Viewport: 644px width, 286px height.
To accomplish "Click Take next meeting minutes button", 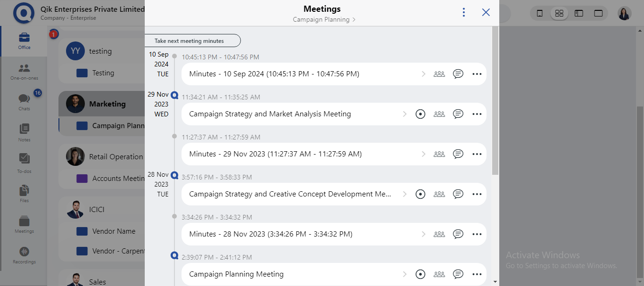I will click(x=192, y=41).
